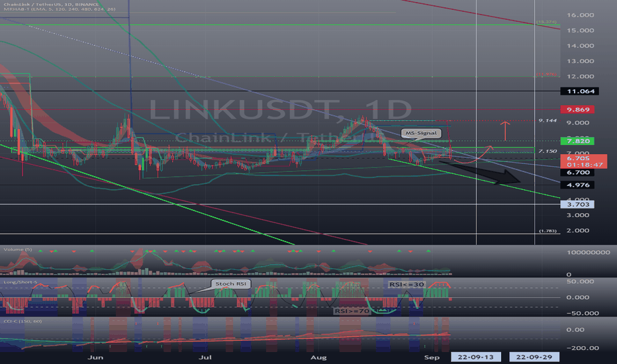
Task: Click the 3.000 price axis tick
Action: click(578, 215)
